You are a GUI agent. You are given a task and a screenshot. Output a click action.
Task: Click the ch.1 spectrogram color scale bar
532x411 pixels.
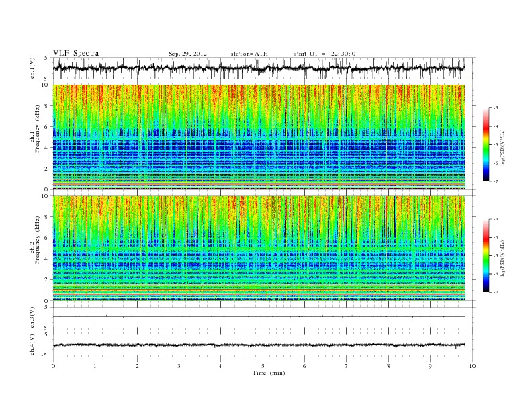tap(486, 144)
